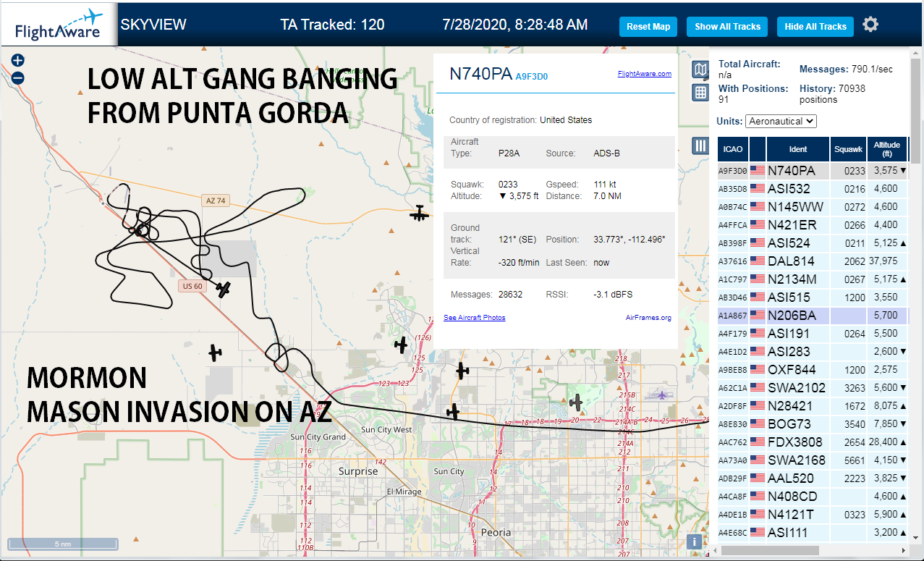Click the A9F3D0 hex code in popup

(x=532, y=75)
